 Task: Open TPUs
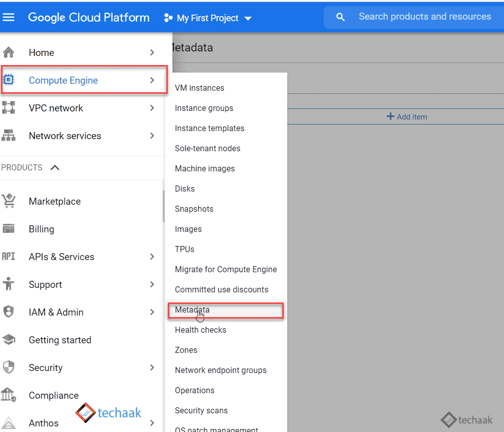[x=184, y=249]
